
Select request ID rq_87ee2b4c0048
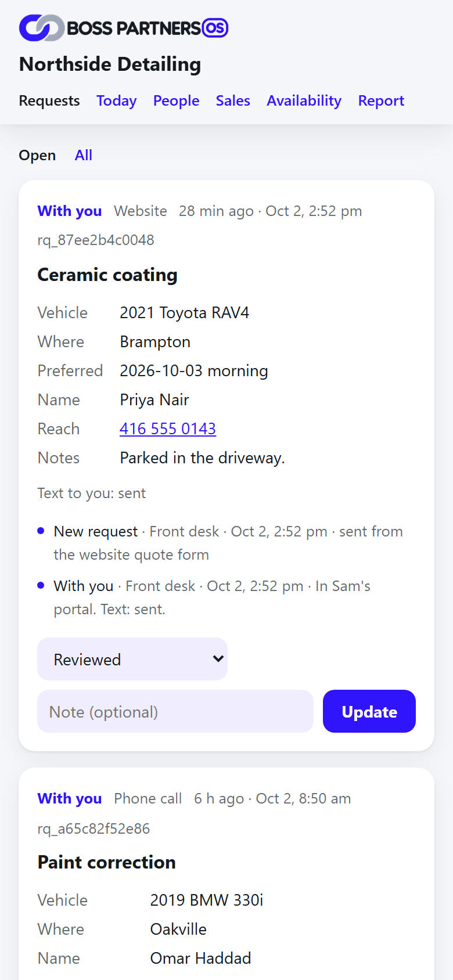pyautogui.click(x=96, y=240)
